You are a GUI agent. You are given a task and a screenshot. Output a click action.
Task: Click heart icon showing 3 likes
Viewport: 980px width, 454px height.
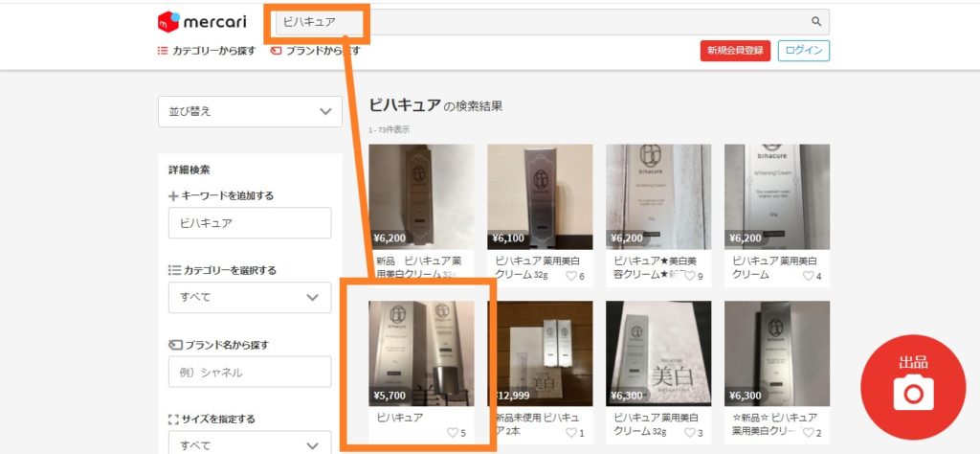(689, 433)
